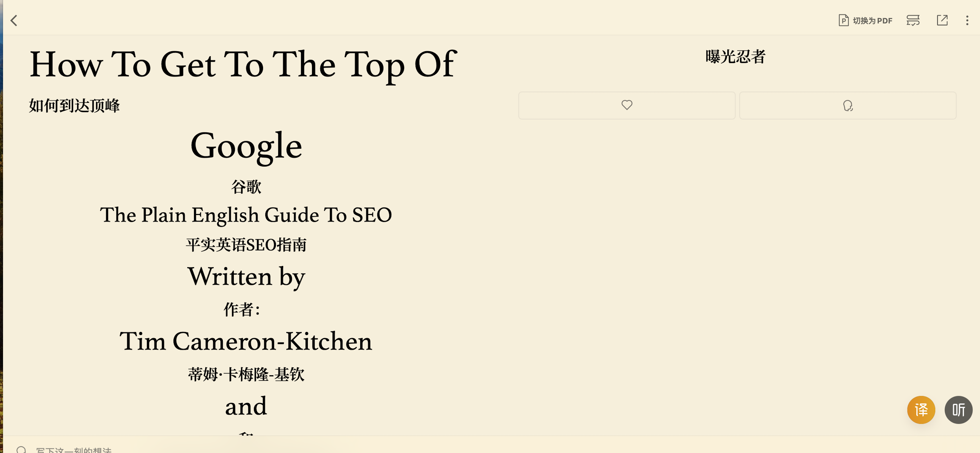Image resolution: width=980 pixels, height=453 pixels.
Task: Go back using the left arrow
Action: 14,20
